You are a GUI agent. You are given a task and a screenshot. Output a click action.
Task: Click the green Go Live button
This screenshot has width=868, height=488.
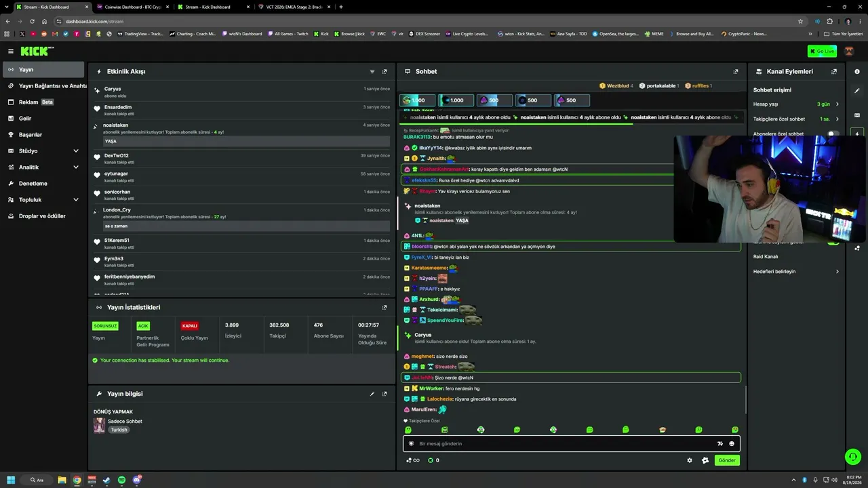pos(822,51)
